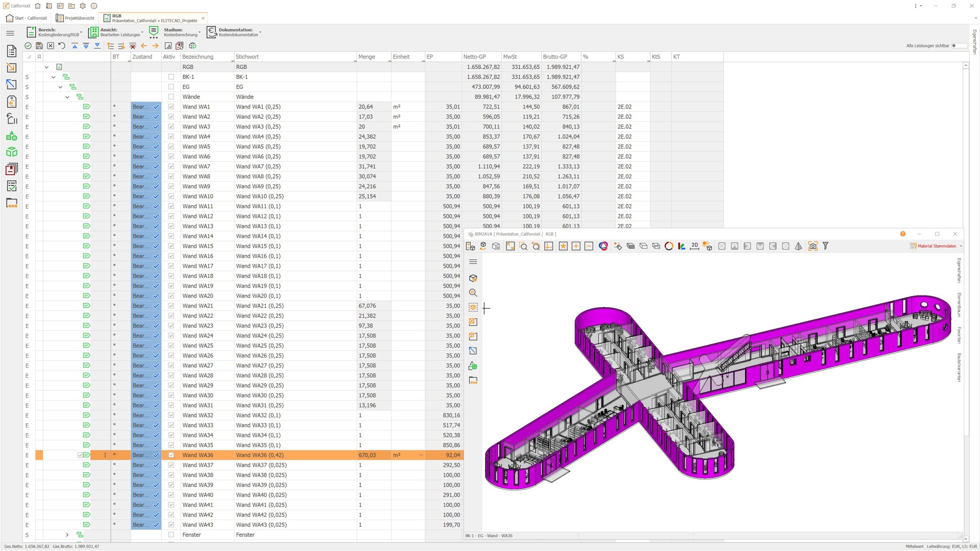
Task: Undo the last change
Action: (62, 46)
